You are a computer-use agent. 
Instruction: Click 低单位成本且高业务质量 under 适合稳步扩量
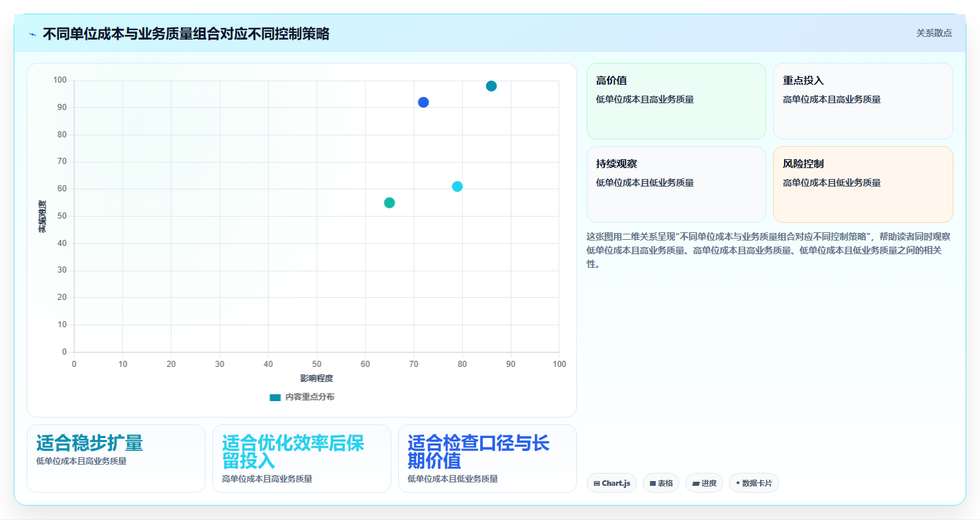click(x=81, y=461)
